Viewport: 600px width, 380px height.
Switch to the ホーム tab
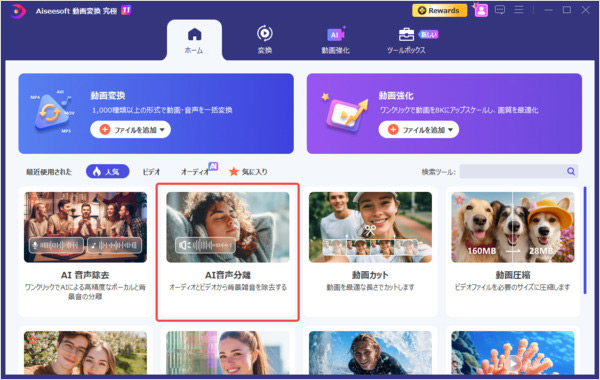(194, 41)
